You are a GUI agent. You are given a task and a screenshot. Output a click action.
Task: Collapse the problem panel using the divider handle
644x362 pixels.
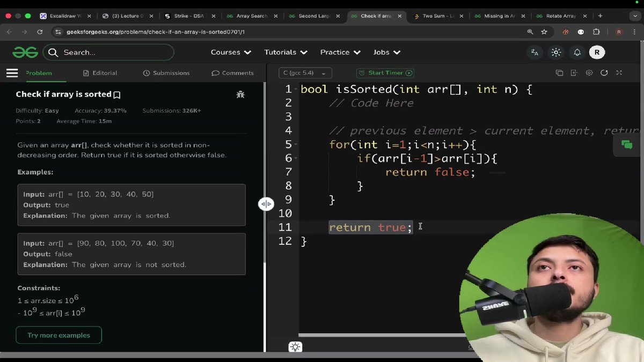266,204
